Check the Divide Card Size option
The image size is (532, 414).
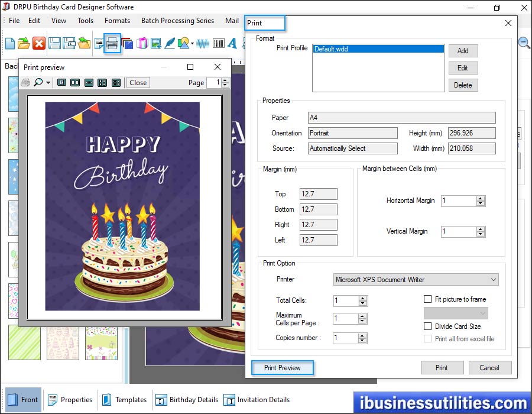[x=428, y=326]
